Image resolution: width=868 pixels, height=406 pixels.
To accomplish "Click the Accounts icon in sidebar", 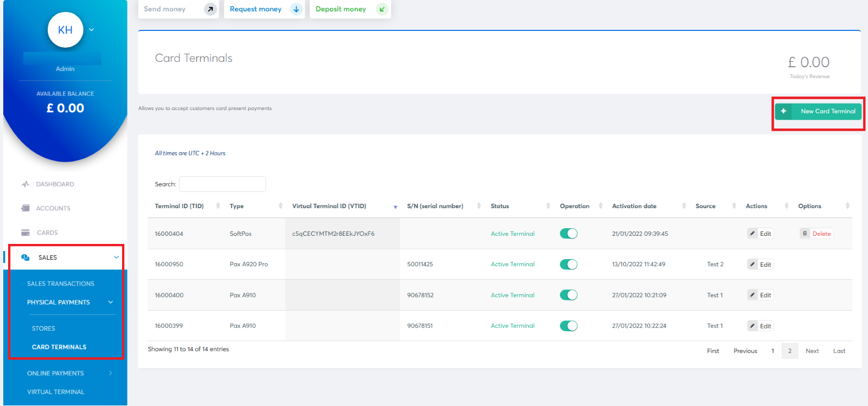I will [25, 208].
